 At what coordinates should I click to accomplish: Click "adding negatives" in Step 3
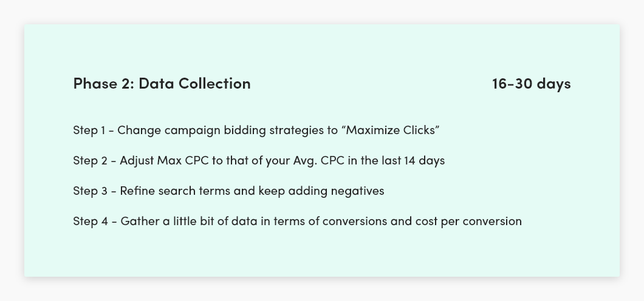(x=336, y=191)
